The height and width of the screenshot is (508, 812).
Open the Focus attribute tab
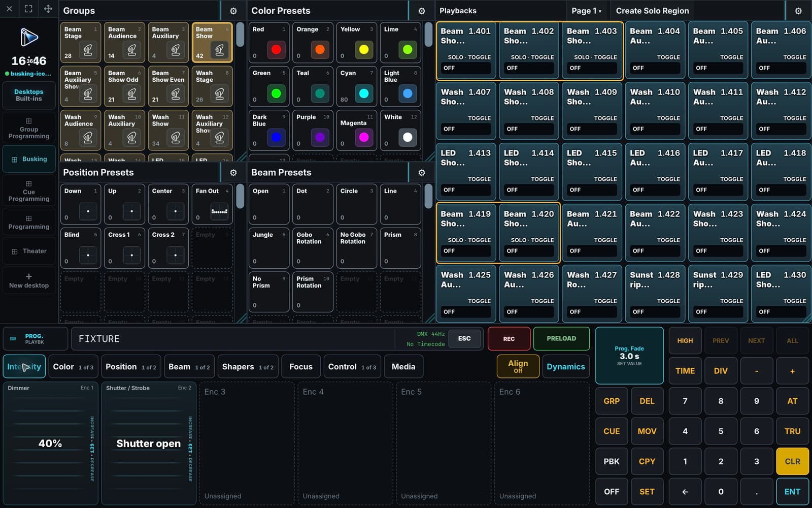click(x=301, y=367)
